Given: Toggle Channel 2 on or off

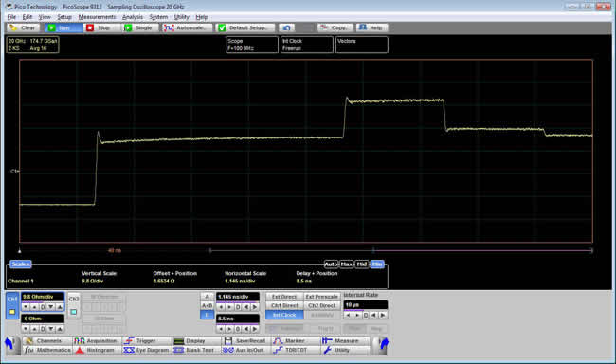Looking at the screenshot, I should pos(74,305).
